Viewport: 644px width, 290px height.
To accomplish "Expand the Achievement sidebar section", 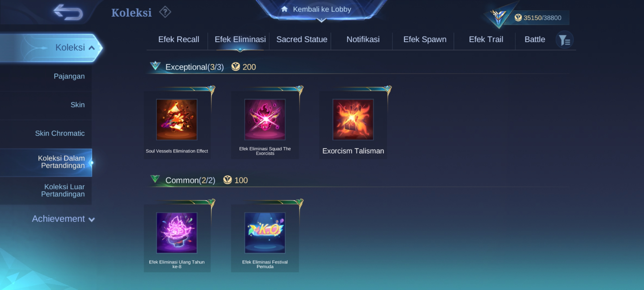I will [63, 219].
